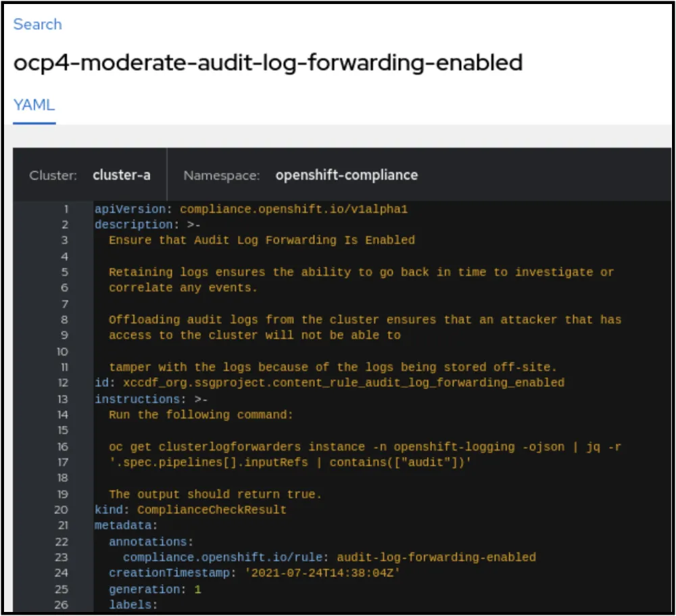Click the text 'Ensure that Audit Log Forwarding Is Enabled'
Screen dimensions: 676x616
pyautogui.click(x=262, y=240)
